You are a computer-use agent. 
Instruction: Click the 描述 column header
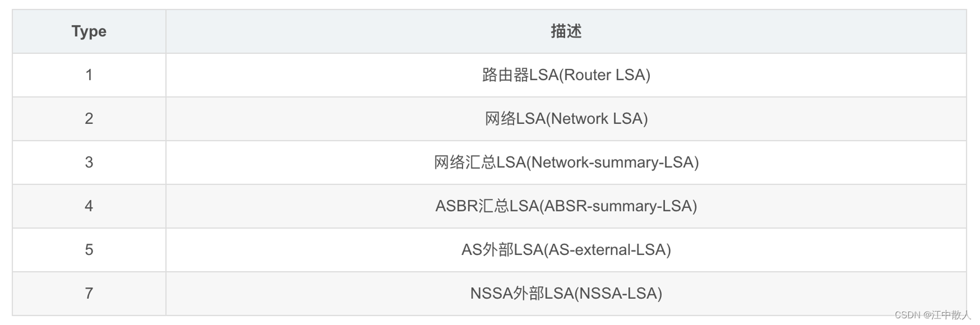tap(566, 31)
